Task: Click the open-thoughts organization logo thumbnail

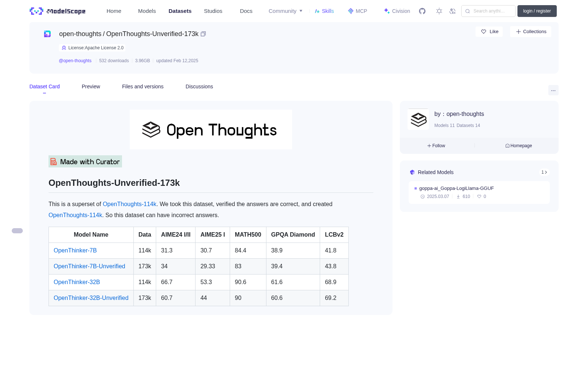Action: coord(418,119)
